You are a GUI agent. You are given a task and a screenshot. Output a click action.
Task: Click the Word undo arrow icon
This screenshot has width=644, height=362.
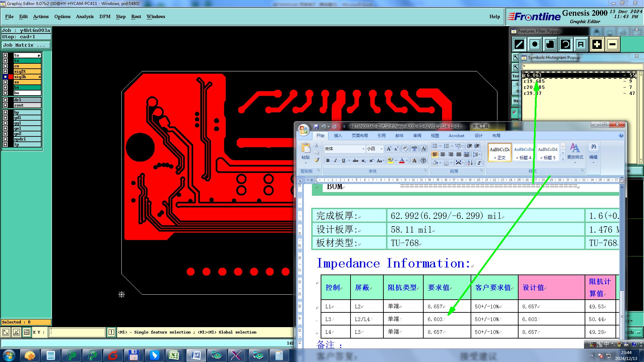click(x=323, y=126)
